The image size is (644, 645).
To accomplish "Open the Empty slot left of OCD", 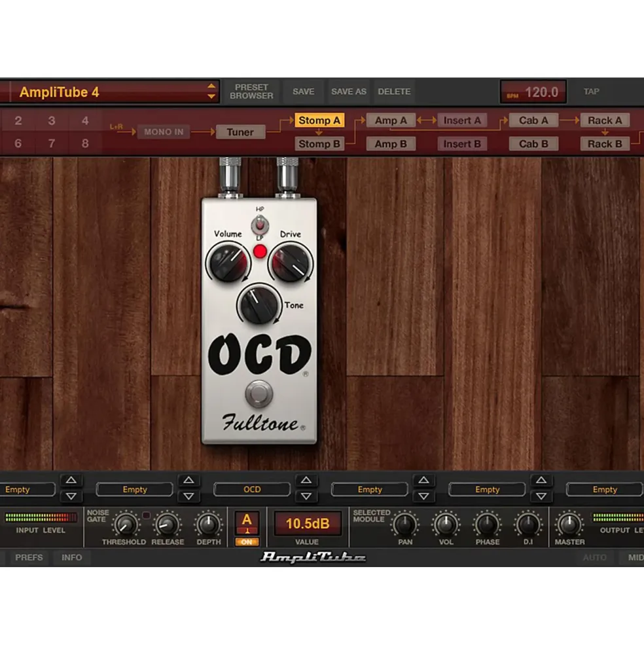I will click(x=134, y=489).
